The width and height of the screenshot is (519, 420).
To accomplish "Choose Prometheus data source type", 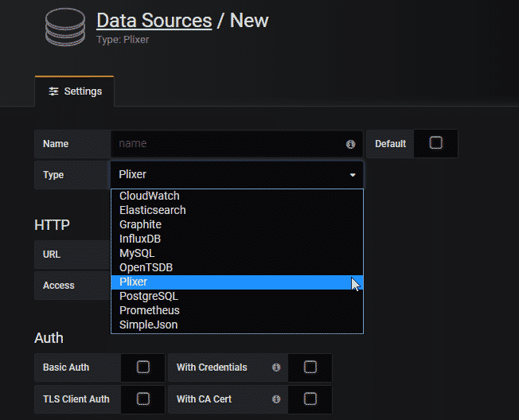I will pos(237,310).
